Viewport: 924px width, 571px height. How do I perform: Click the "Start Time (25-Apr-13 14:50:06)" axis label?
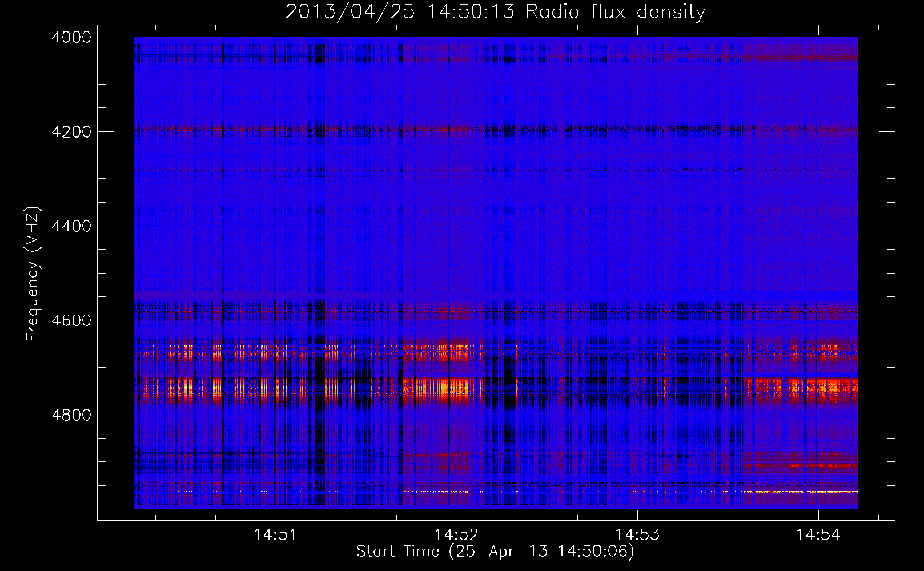[x=495, y=552]
